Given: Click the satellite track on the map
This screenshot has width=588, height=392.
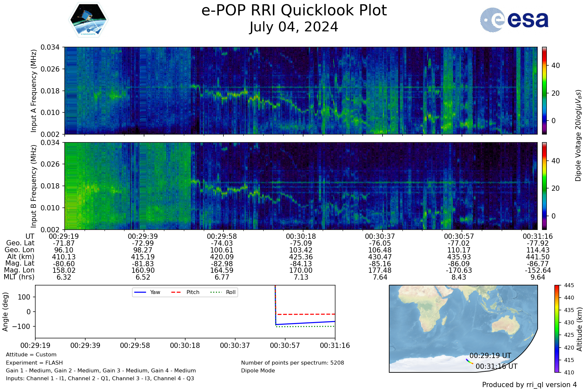Looking at the screenshot, I should (469, 362).
